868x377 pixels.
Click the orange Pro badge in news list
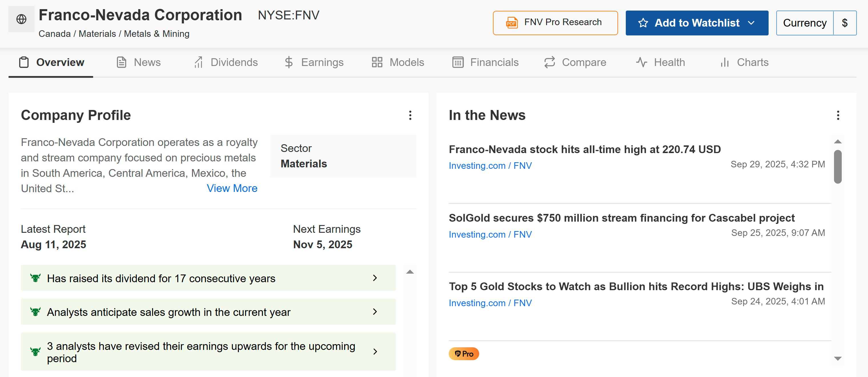464,354
